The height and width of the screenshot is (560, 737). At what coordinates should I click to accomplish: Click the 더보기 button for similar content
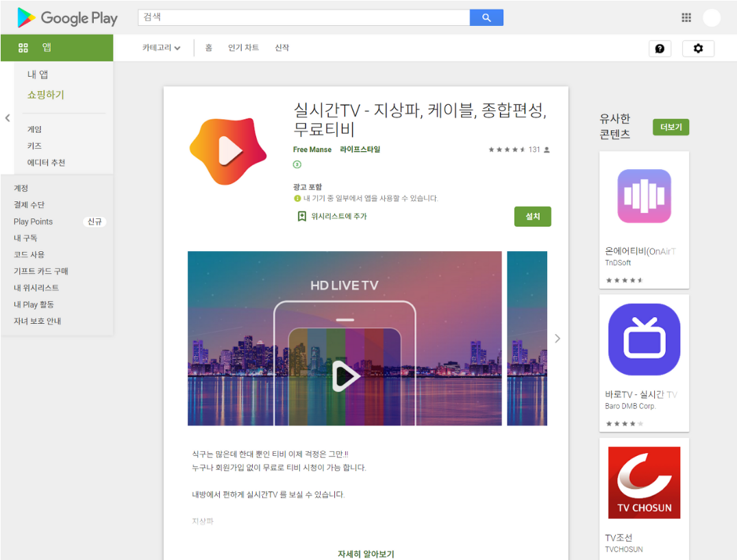tap(671, 127)
